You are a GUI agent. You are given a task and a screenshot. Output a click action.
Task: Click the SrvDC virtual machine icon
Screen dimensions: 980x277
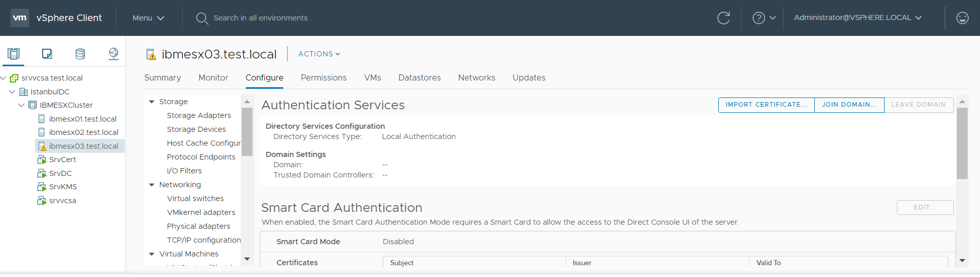42,173
